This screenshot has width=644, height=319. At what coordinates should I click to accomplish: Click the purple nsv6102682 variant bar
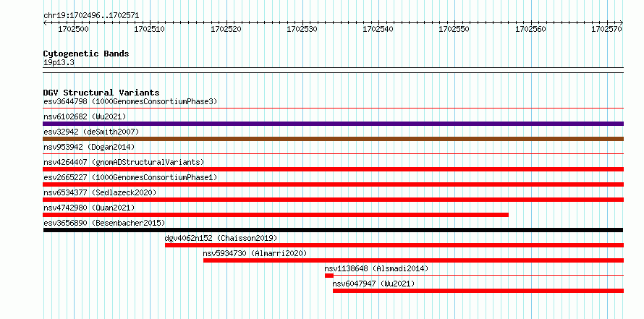333,124
